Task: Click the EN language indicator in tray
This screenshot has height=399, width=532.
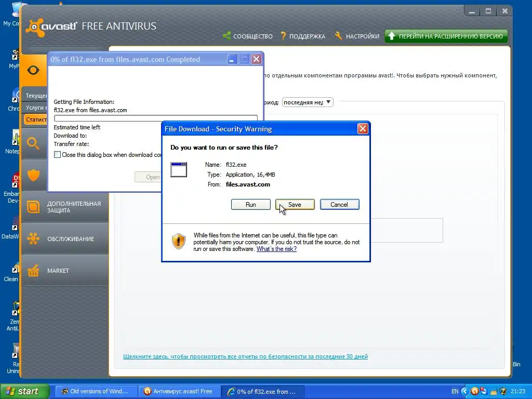Action: (455, 392)
